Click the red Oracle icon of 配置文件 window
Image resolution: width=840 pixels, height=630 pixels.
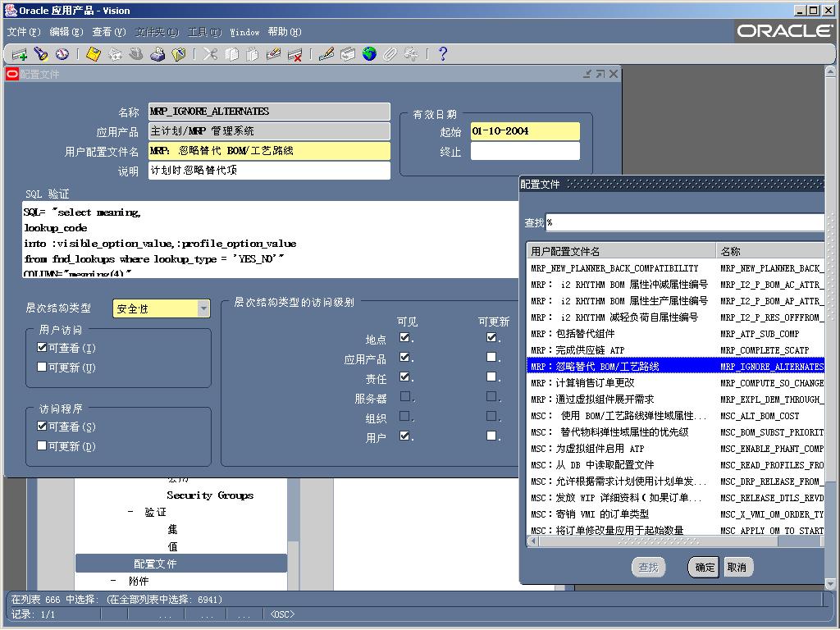[x=11, y=74]
